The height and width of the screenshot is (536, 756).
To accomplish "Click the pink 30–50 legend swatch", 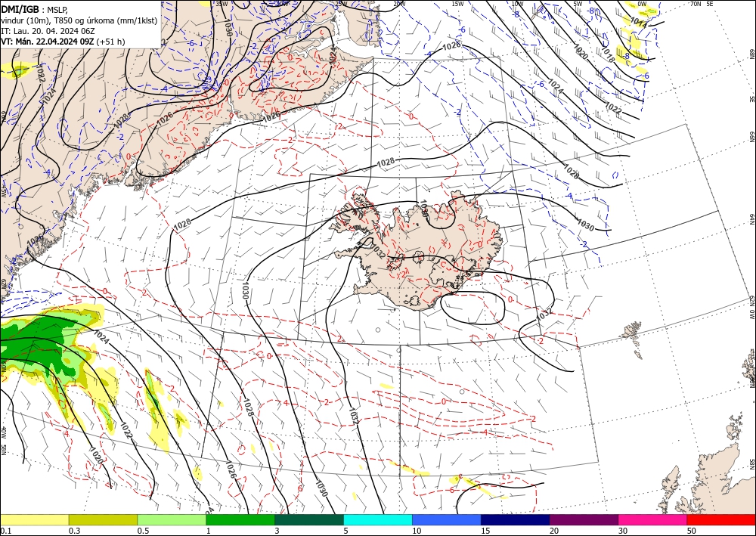I will 653,519.
